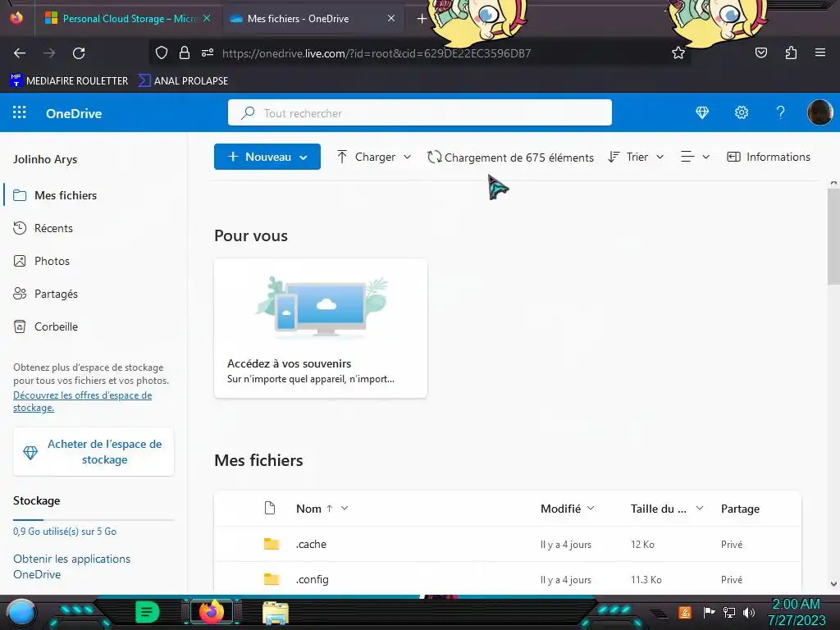
Task: Select the Mes fichiers - OneDrive tab
Action: tap(313, 19)
